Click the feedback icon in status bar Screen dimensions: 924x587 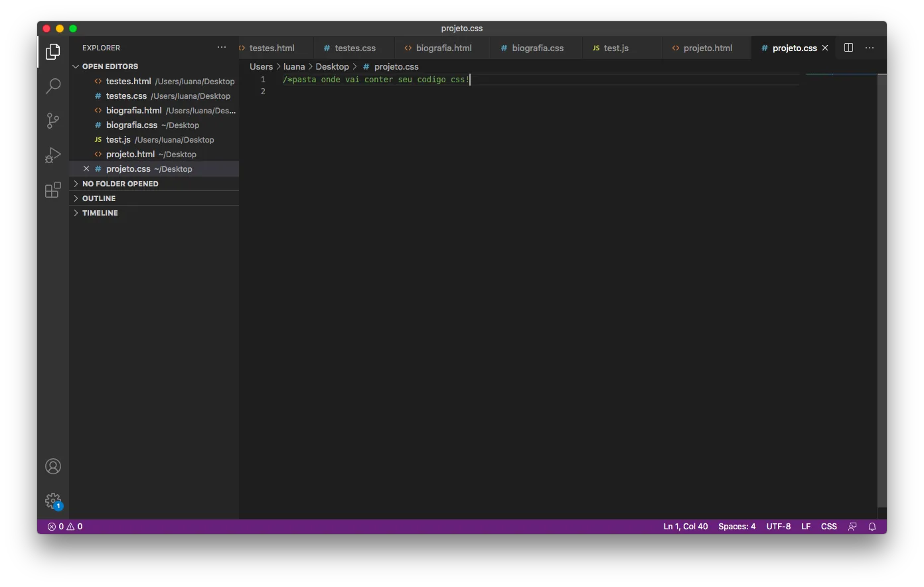(852, 527)
